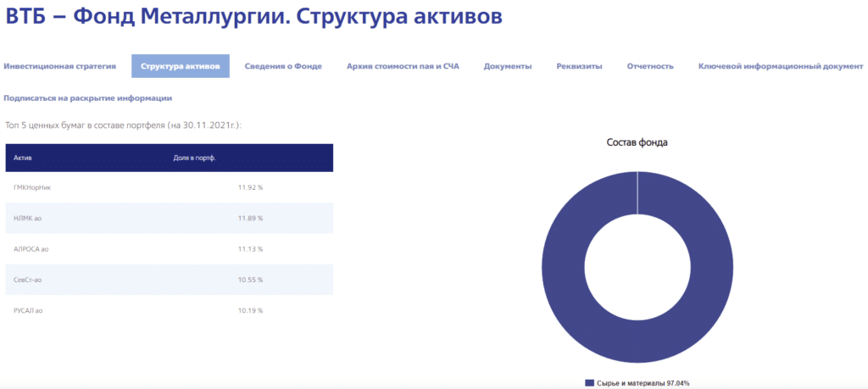Select the НЛМК ао row
This screenshot has height=389, width=868.
coord(169,218)
